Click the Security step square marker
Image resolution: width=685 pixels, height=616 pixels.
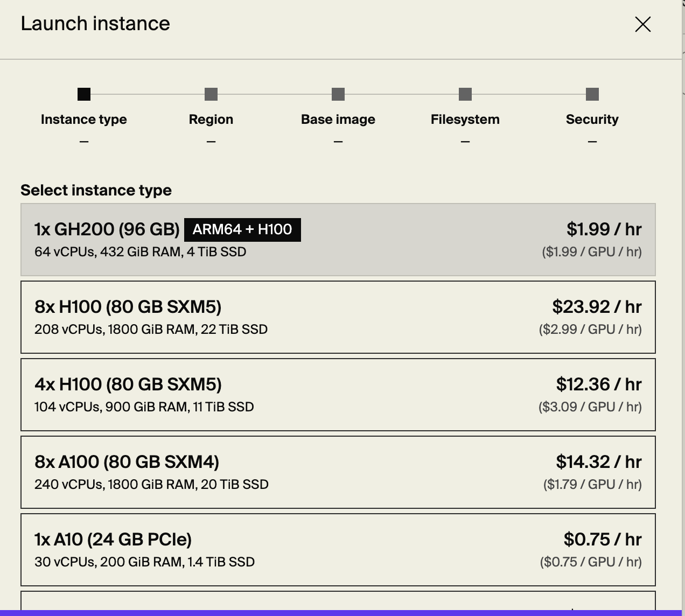(592, 94)
